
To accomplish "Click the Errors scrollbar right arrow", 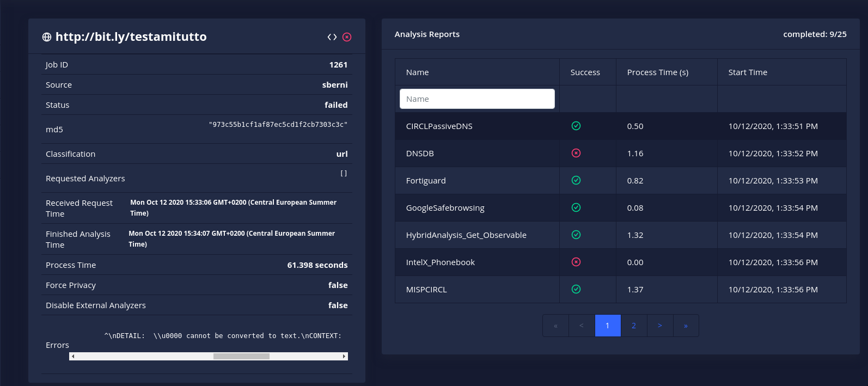I will point(344,357).
